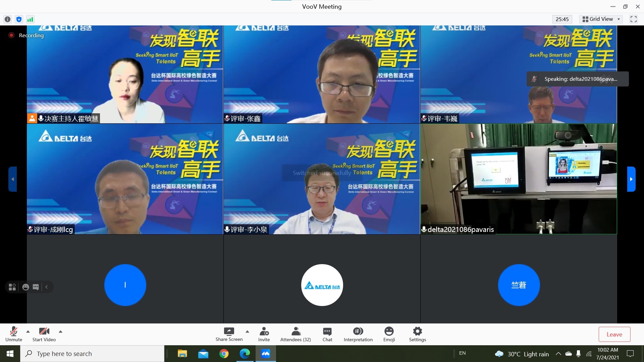Unmute the microphone
The image size is (644, 362).
(14, 334)
